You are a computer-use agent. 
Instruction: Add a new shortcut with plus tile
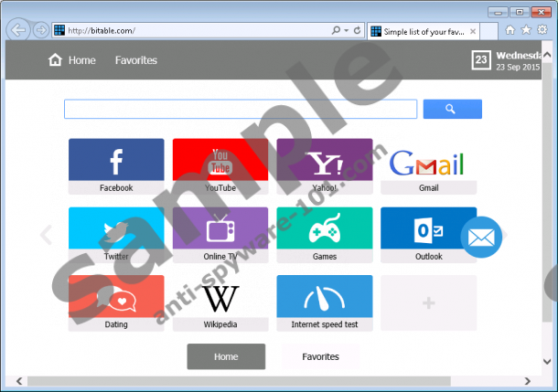(428, 302)
